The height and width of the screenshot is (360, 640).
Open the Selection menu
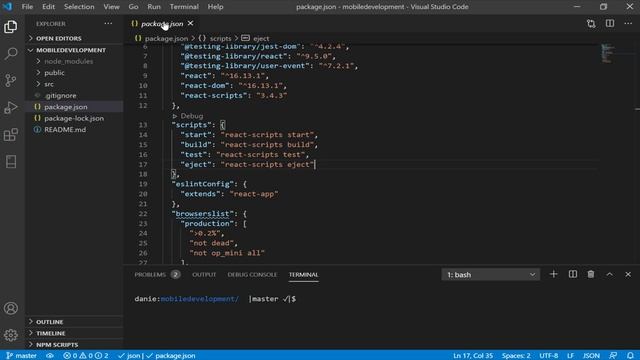pyautogui.click(x=79, y=7)
